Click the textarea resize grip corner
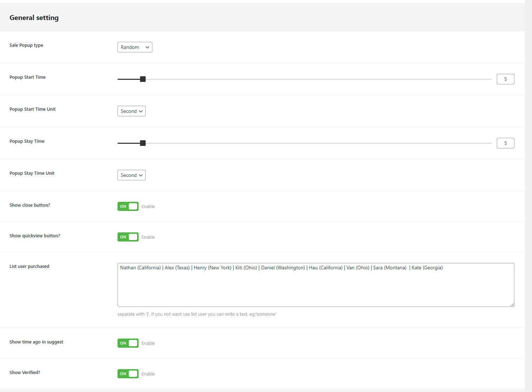532x392 pixels. click(x=512, y=305)
